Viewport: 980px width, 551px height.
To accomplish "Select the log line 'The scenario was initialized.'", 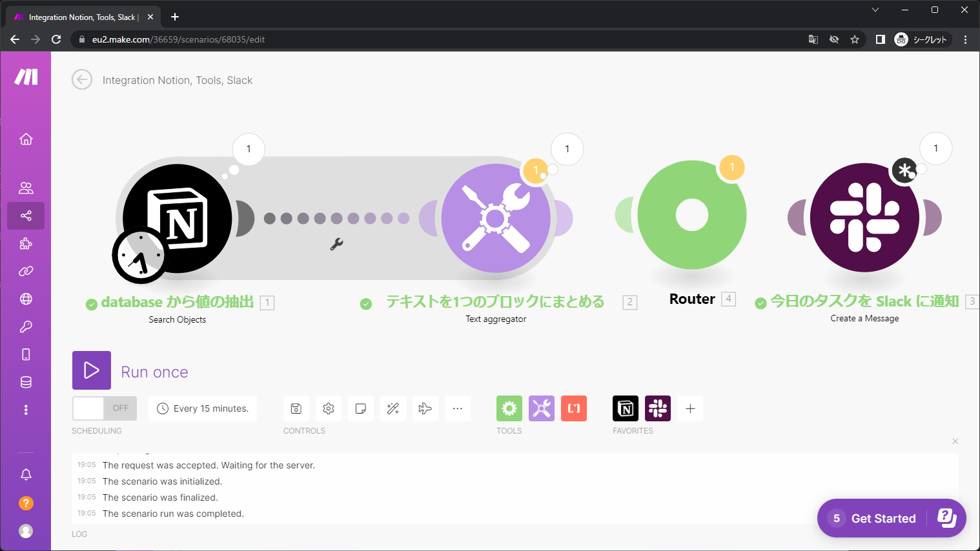I will point(162,481).
